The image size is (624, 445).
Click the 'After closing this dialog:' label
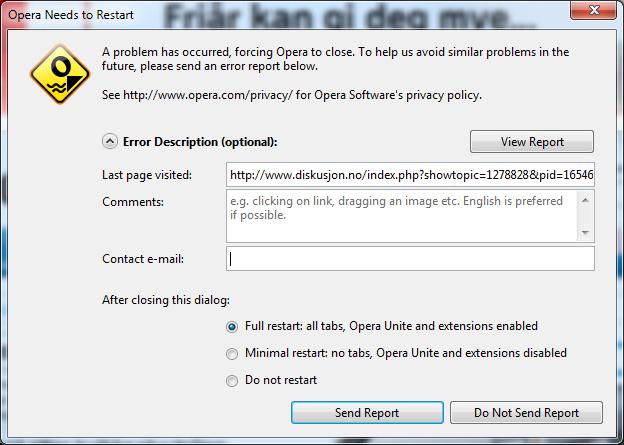165,299
